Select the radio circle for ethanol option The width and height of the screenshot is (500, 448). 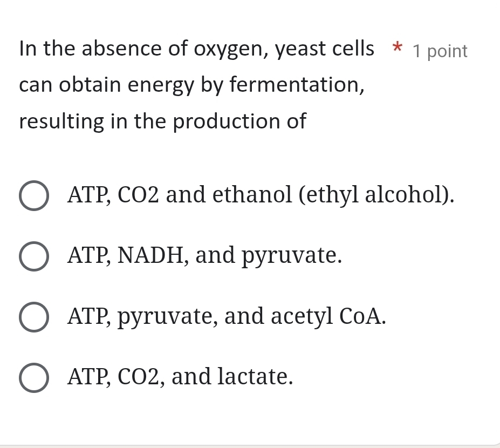point(35,196)
